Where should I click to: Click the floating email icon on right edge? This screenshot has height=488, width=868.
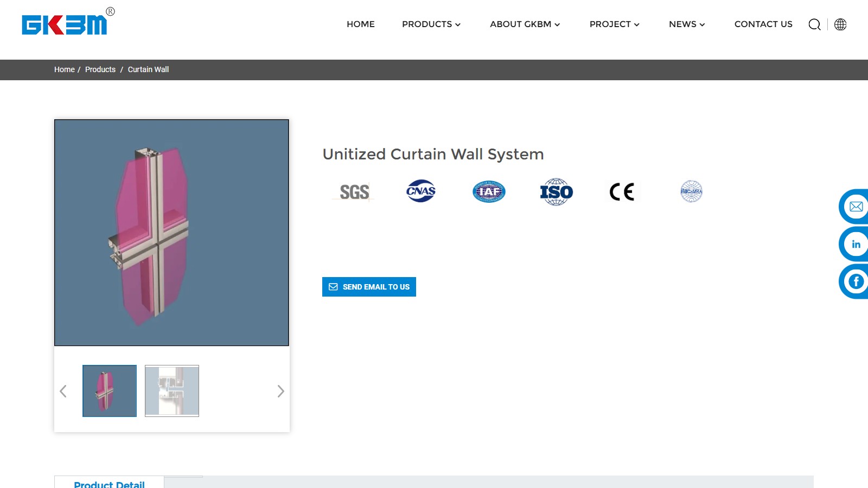coord(856,207)
